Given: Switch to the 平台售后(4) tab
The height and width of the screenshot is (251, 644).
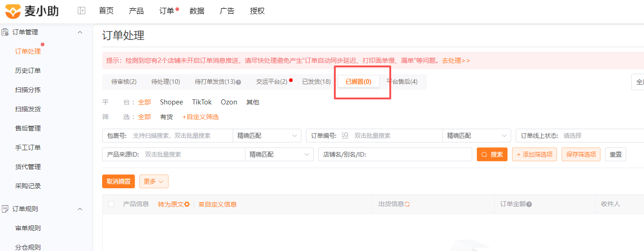Looking at the screenshot, I should (x=402, y=82).
